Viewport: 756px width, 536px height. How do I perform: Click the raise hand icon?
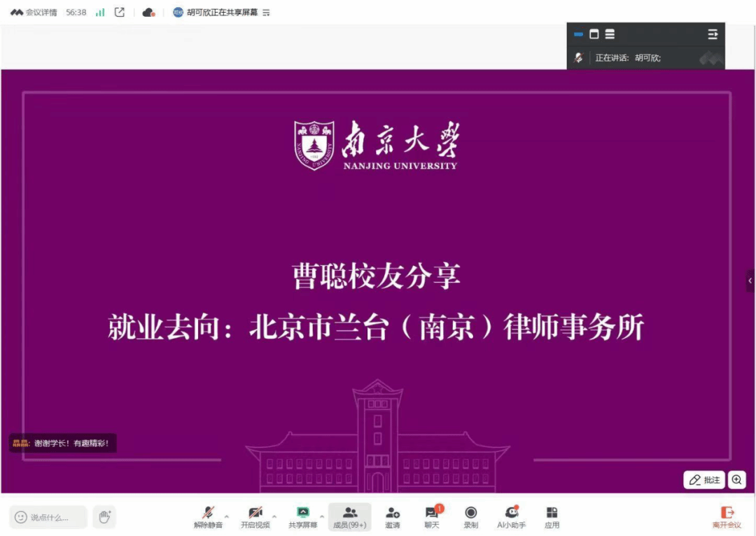pyautogui.click(x=104, y=517)
